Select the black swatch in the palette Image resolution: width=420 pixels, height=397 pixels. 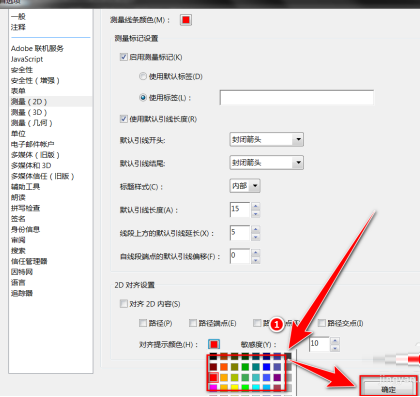(x=213, y=357)
